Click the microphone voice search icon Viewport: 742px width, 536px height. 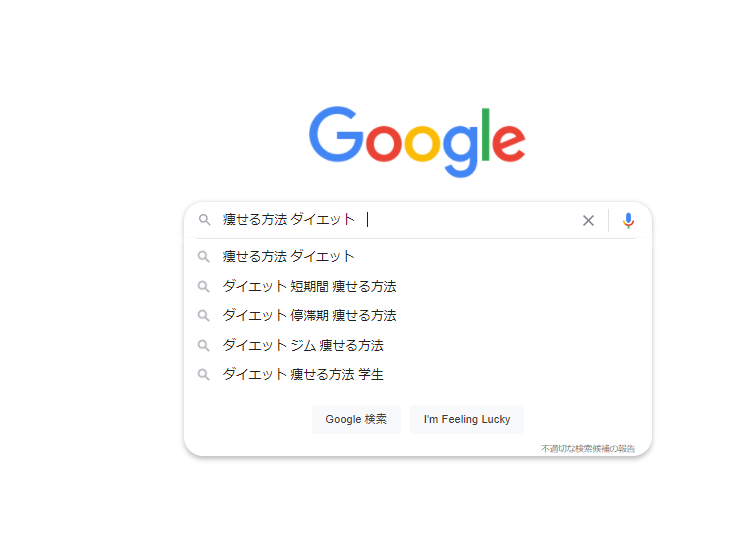(628, 220)
